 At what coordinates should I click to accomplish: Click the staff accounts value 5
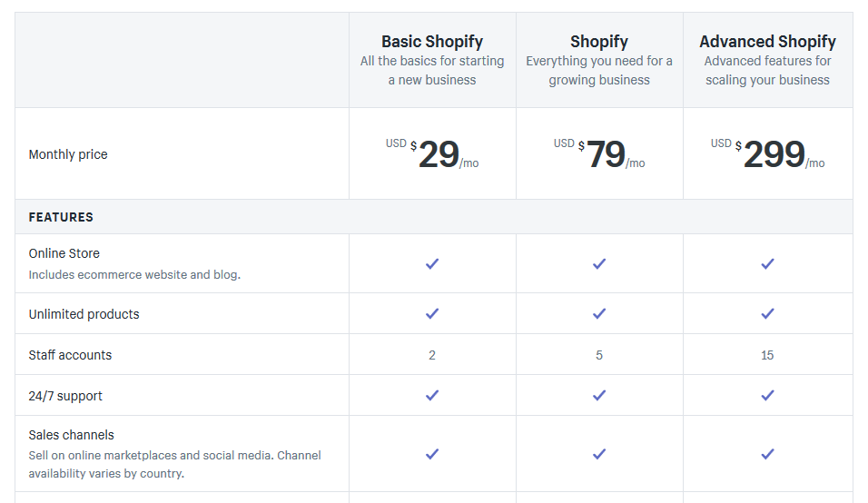pyautogui.click(x=599, y=355)
